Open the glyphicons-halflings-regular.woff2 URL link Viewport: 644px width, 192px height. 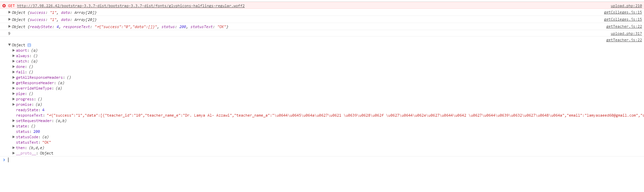(131, 6)
